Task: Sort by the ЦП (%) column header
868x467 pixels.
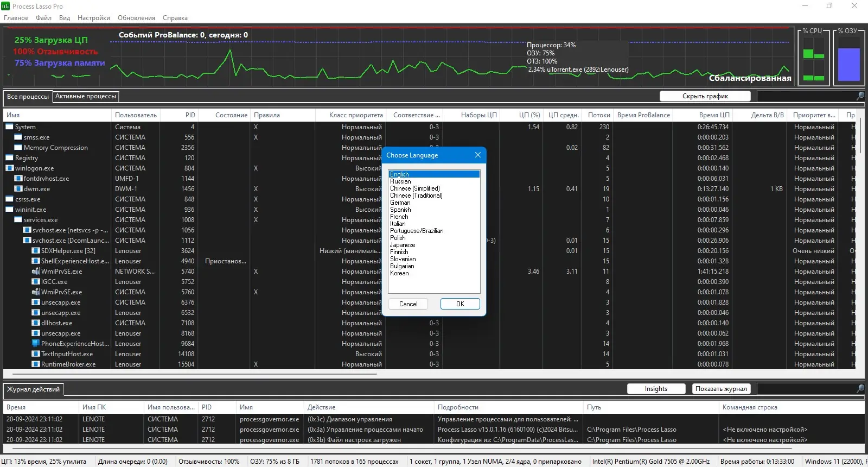Action: tap(521, 115)
